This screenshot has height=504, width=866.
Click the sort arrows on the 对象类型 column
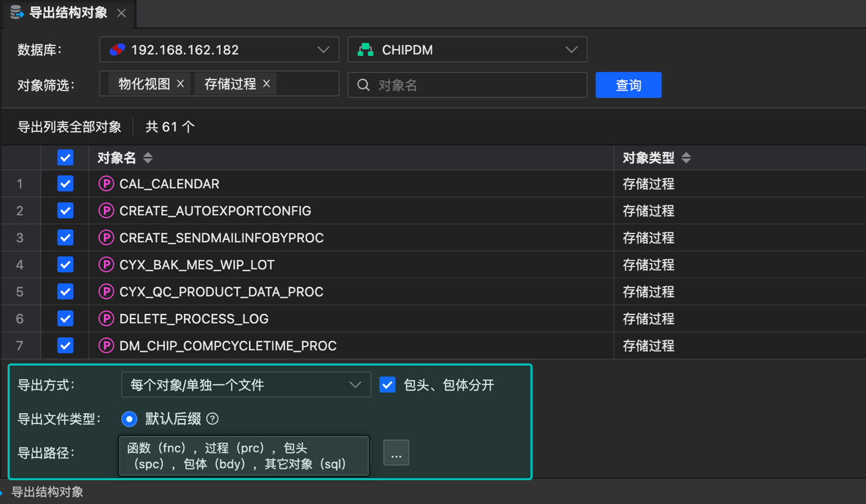(x=686, y=158)
